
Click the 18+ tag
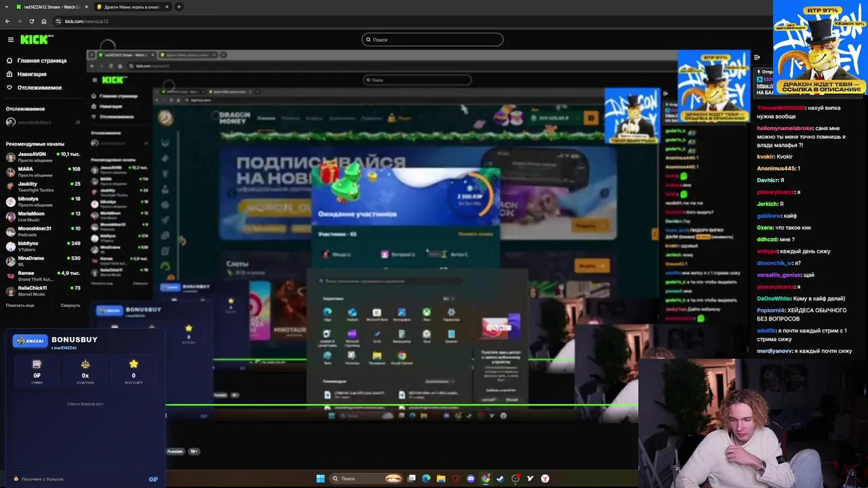194,451
